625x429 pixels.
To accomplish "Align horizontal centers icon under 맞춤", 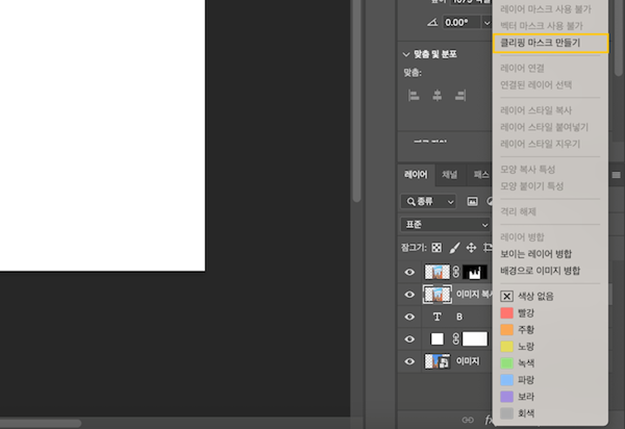I will (x=437, y=96).
